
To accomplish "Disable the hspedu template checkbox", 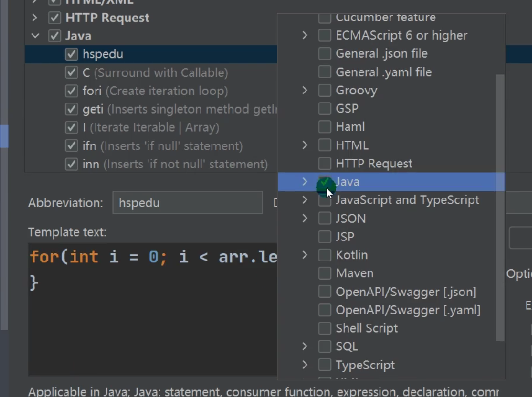I will 71,55.
